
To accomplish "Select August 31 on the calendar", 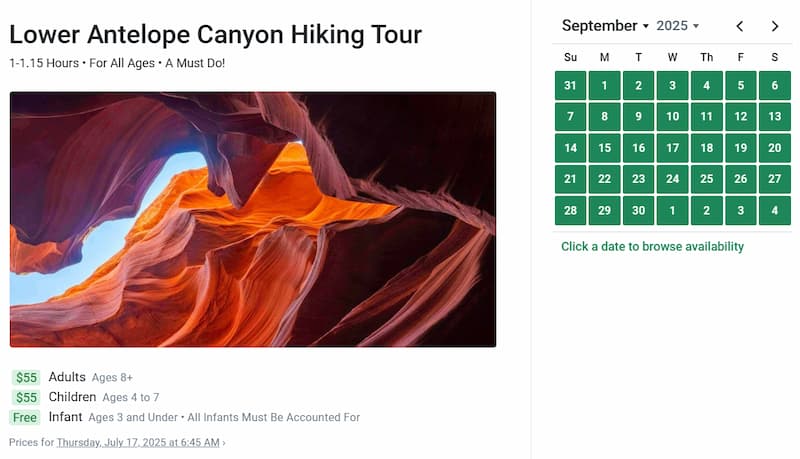I will pyautogui.click(x=570, y=86).
